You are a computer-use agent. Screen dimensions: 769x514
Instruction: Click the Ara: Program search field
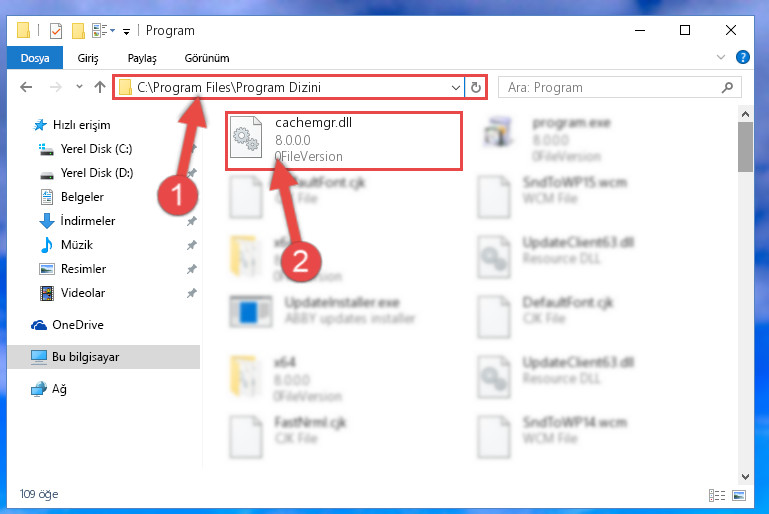pyautogui.click(x=613, y=87)
